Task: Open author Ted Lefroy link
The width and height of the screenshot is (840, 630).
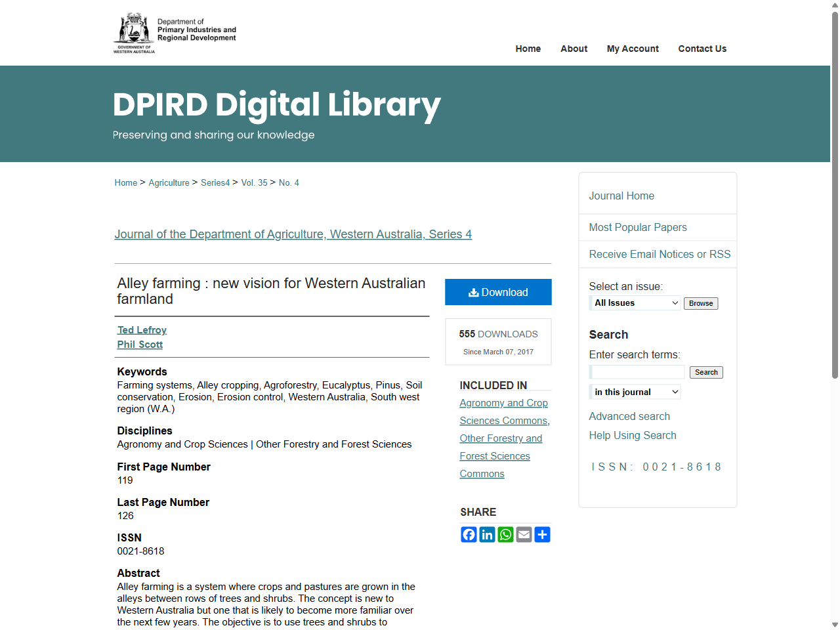Action: (x=142, y=330)
